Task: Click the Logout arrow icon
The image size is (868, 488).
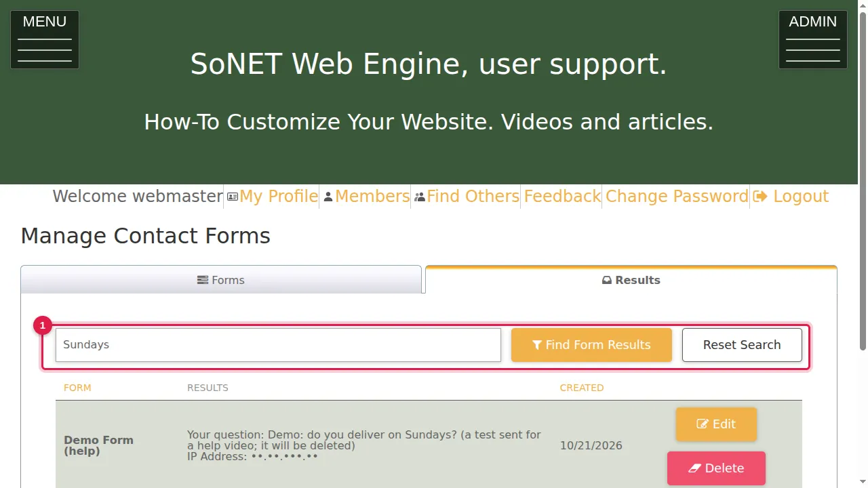Action: (760, 197)
